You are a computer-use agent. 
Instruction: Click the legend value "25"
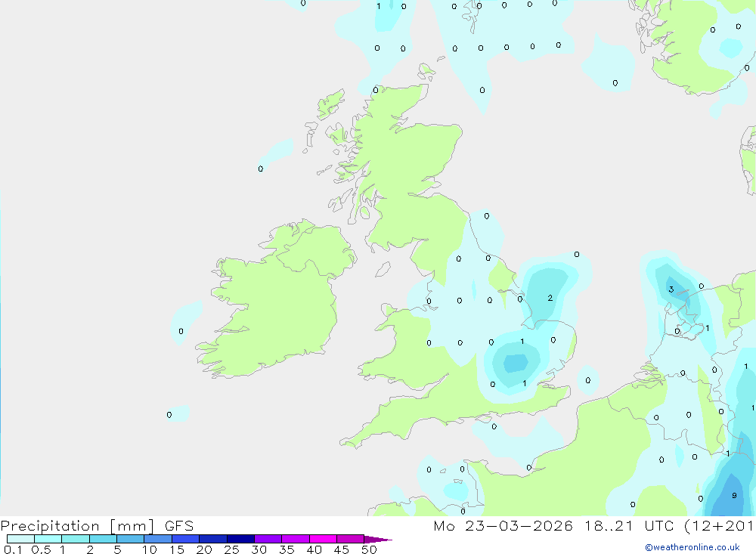(232, 549)
